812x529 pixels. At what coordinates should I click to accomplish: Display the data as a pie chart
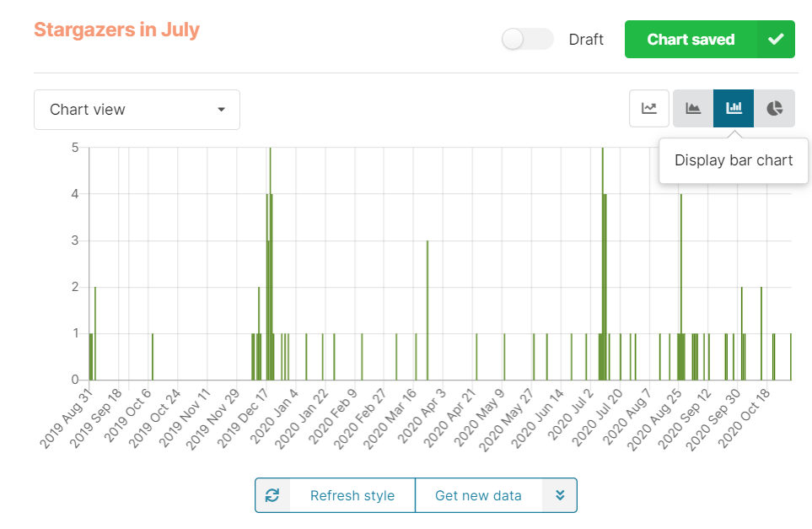tap(773, 108)
